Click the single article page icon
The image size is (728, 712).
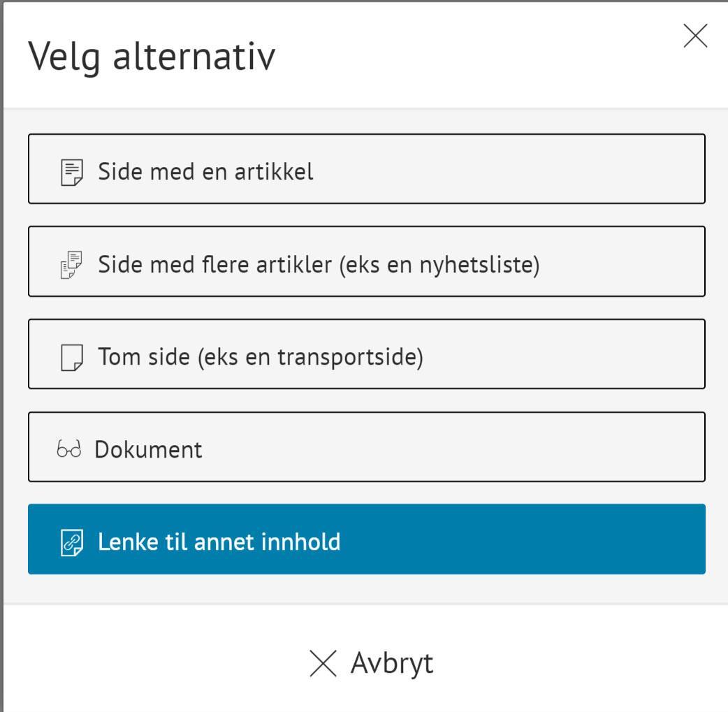(x=71, y=172)
